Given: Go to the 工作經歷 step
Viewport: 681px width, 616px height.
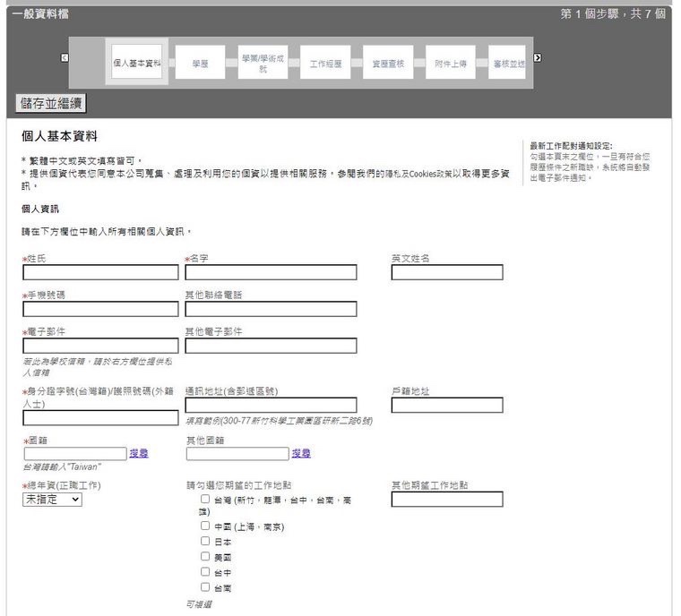Looking at the screenshot, I should [x=325, y=64].
